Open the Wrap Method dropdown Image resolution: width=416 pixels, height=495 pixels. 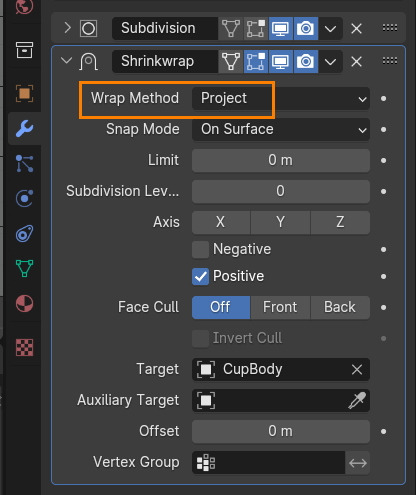click(x=281, y=98)
